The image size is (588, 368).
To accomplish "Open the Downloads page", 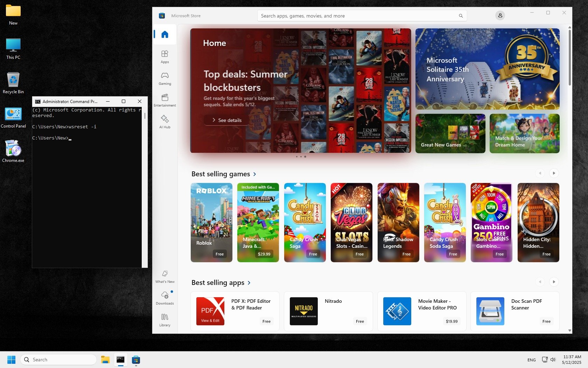I will tap(164, 298).
